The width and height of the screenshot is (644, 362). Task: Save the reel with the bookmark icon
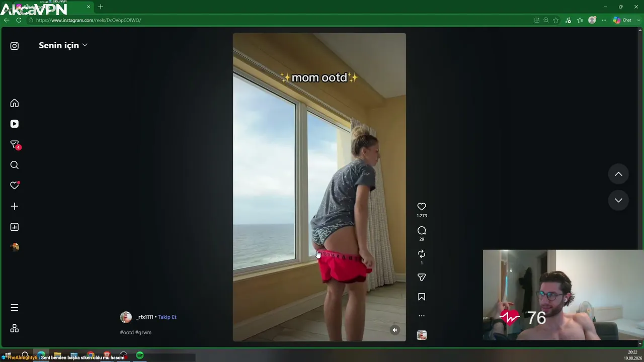[422, 297]
